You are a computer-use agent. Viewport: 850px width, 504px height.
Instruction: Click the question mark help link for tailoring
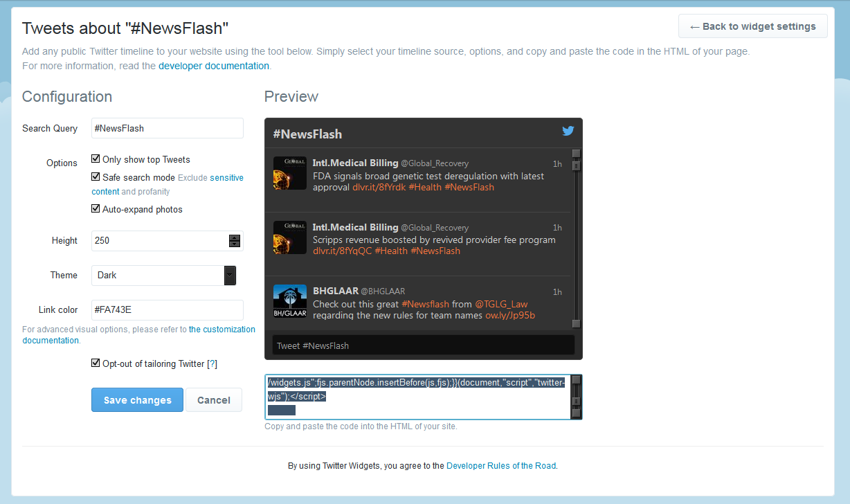coord(212,363)
